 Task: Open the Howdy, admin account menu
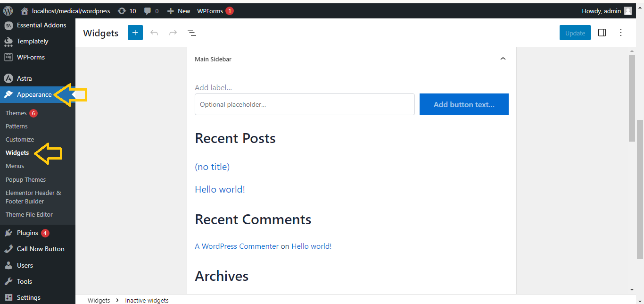pos(606,11)
